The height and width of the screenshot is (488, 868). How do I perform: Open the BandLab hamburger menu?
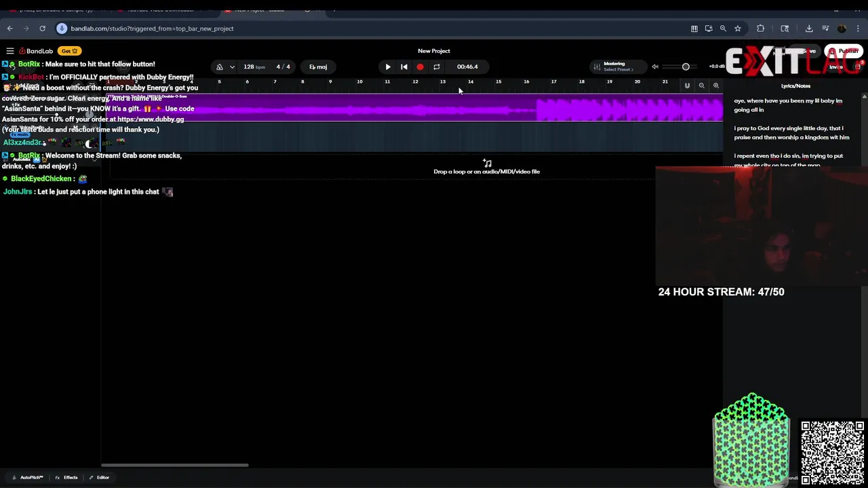coord(10,51)
